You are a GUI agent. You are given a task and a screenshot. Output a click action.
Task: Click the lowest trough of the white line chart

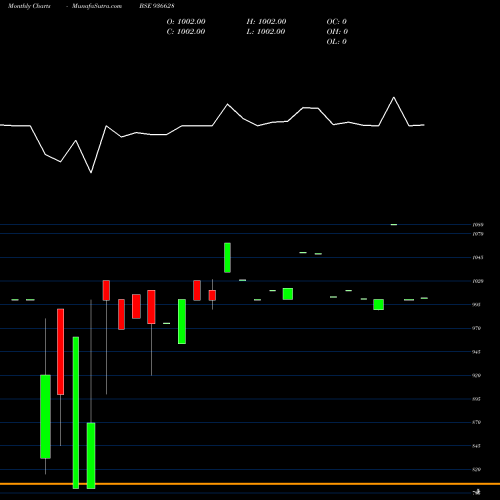click(91, 172)
